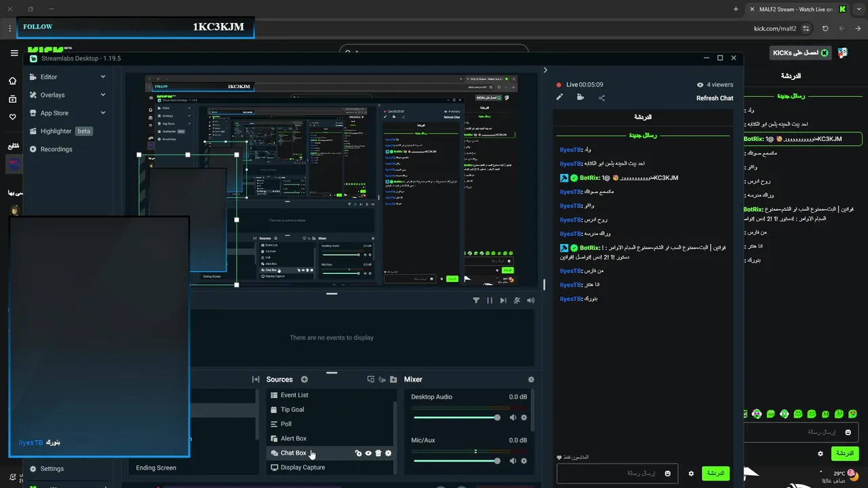The image size is (868, 488).
Task: Adjust the Desktop Audio volume slider
Action: click(x=456, y=418)
